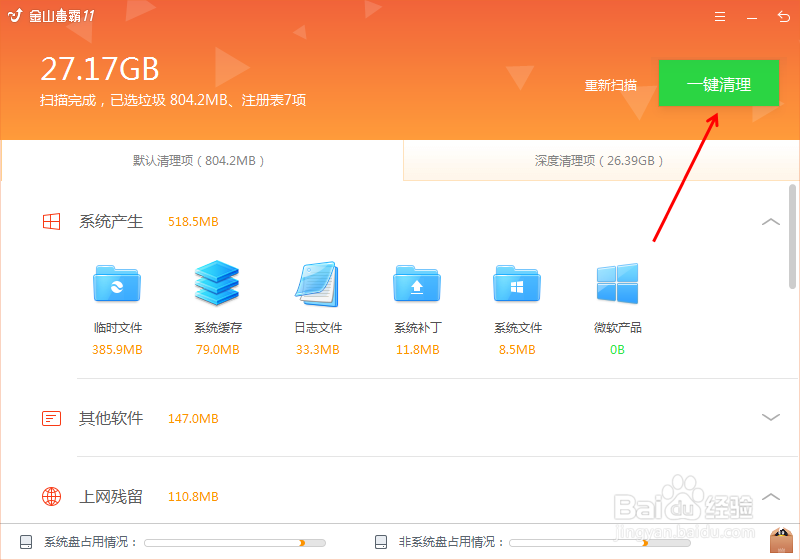The image size is (800, 560).
Task: Click the 518.5MB size beside 系统产生
Action: click(x=193, y=222)
